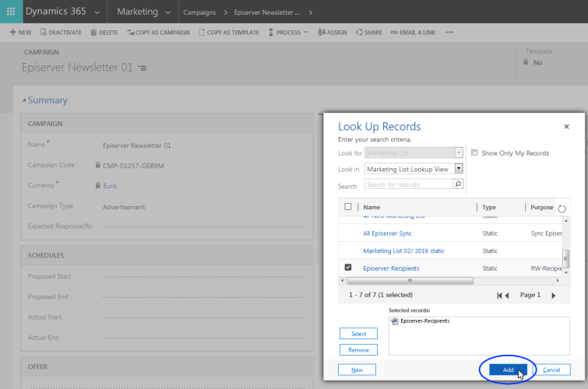Sort by the Purpose column header
588x389 pixels.
click(542, 207)
